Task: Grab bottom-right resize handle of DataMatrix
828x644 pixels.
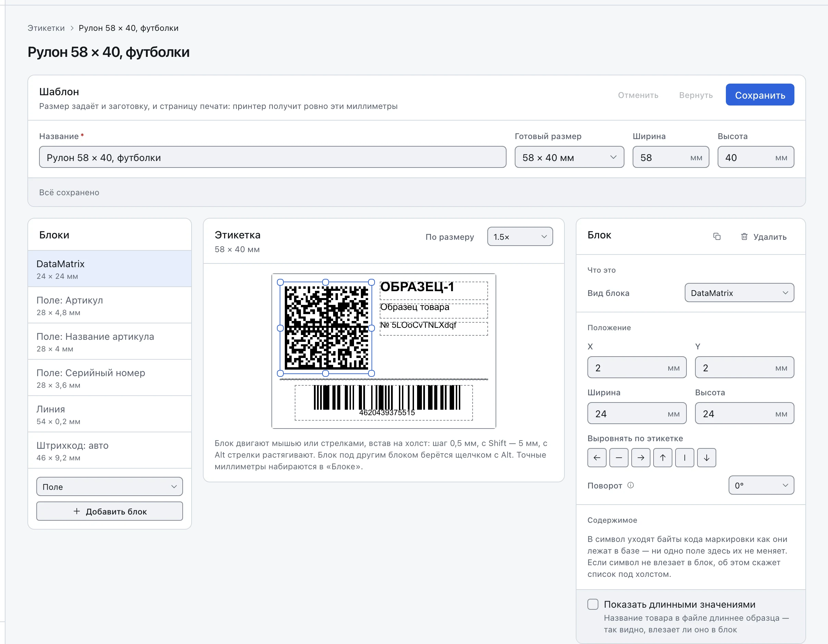Action: coord(372,373)
